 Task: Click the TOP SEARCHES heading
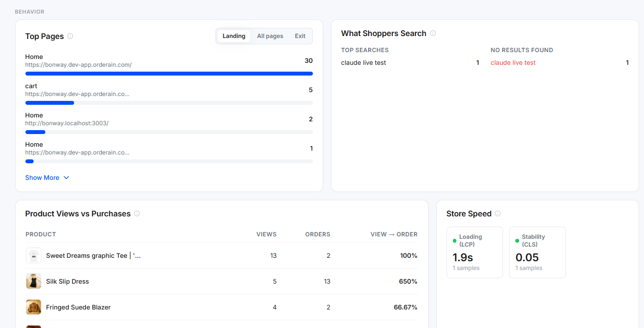click(x=365, y=50)
